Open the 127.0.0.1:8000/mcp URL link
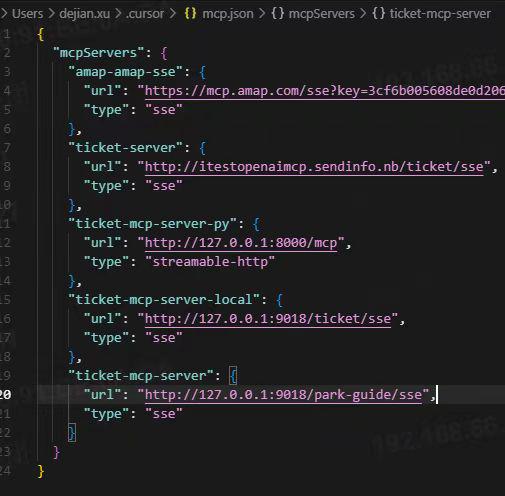This screenshot has width=505, height=496. (241, 243)
